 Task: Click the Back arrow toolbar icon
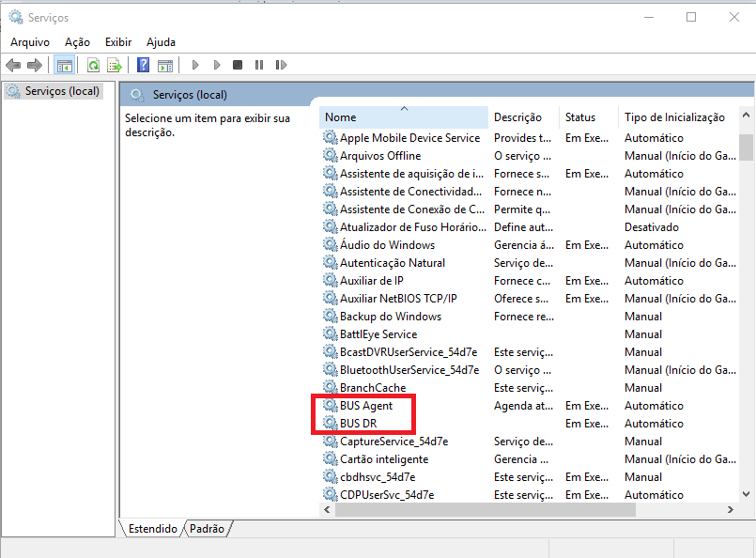click(x=13, y=65)
